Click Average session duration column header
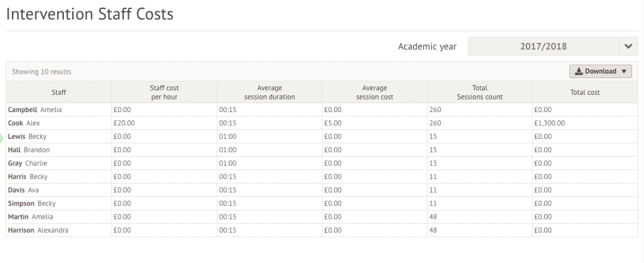 (270, 92)
